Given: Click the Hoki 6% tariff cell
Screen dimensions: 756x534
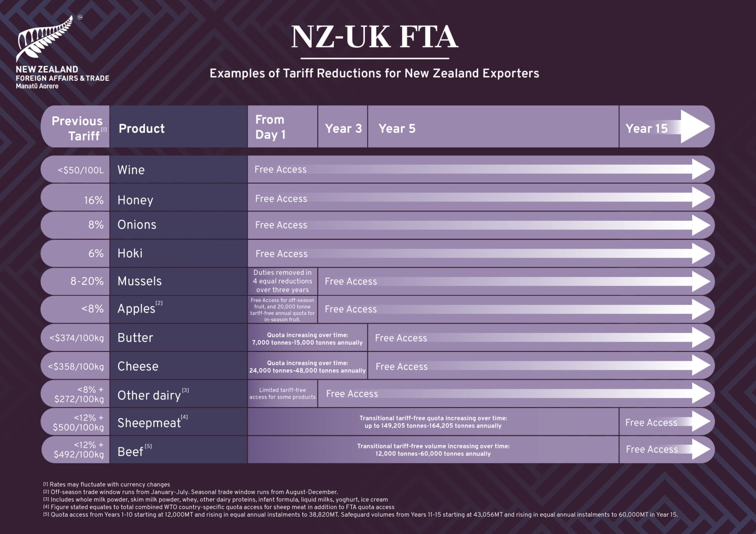Looking at the screenshot, I should point(76,253).
